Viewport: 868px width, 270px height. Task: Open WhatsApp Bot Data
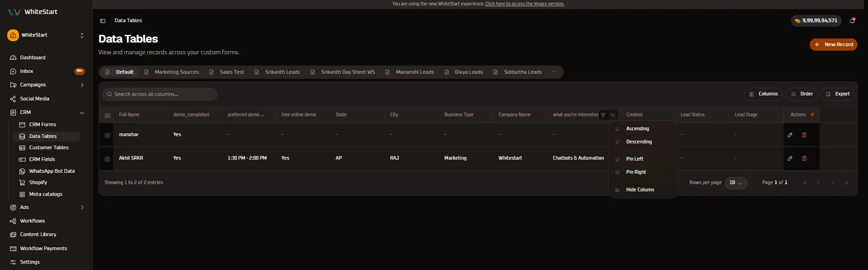[x=52, y=171]
